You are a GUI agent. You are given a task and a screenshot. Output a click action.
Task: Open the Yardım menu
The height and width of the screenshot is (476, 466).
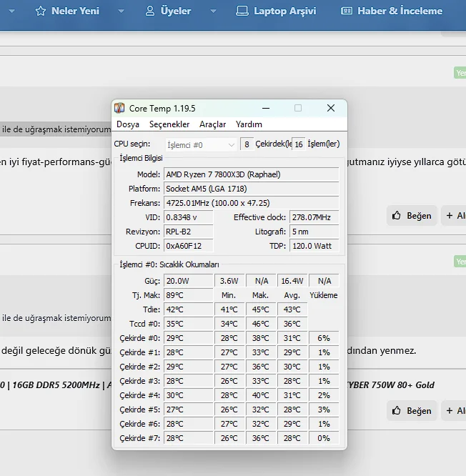(249, 124)
